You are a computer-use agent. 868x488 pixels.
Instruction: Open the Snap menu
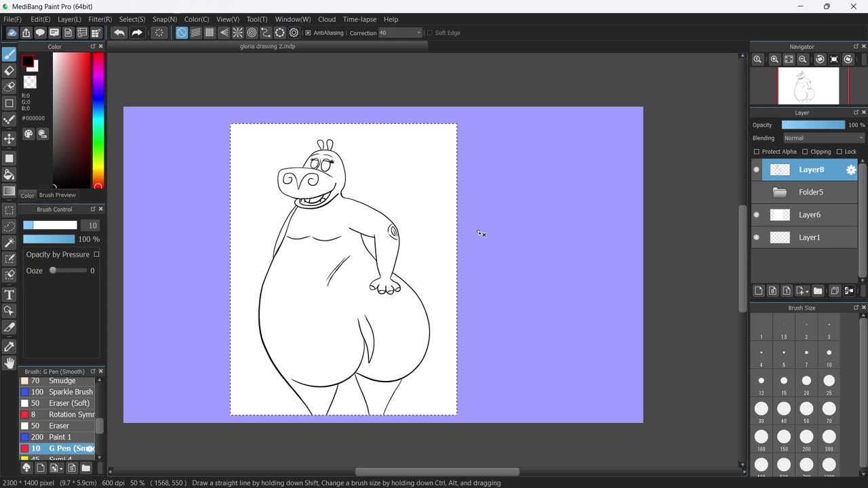164,19
